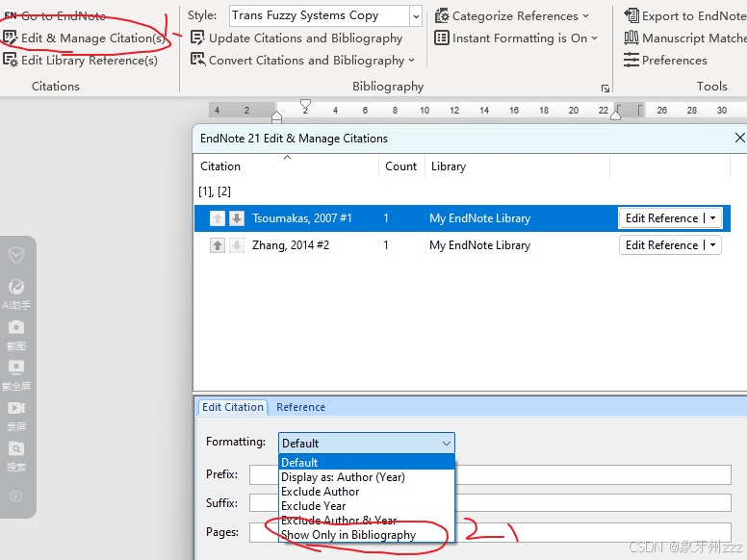This screenshot has width=747, height=560.
Task: Click the Pages input field
Action: (x=490, y=532)
